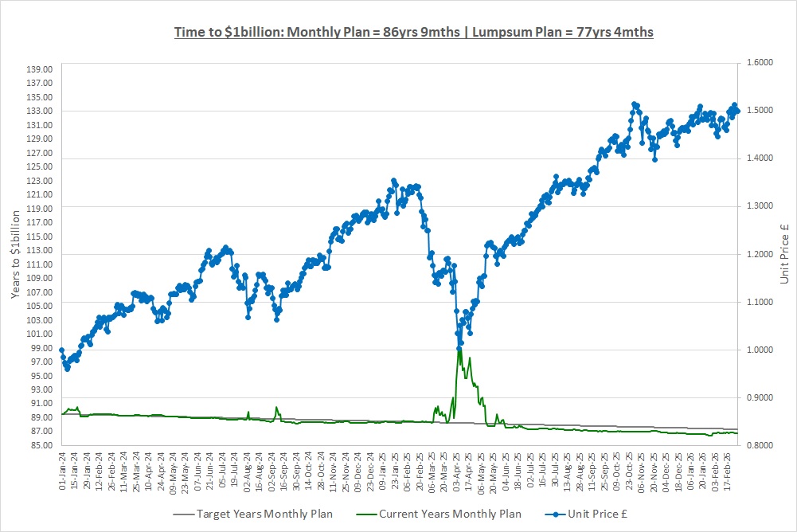Click the 119.00 left axis label
Viewport: 797px width, 532px height.
click(40, 209)
